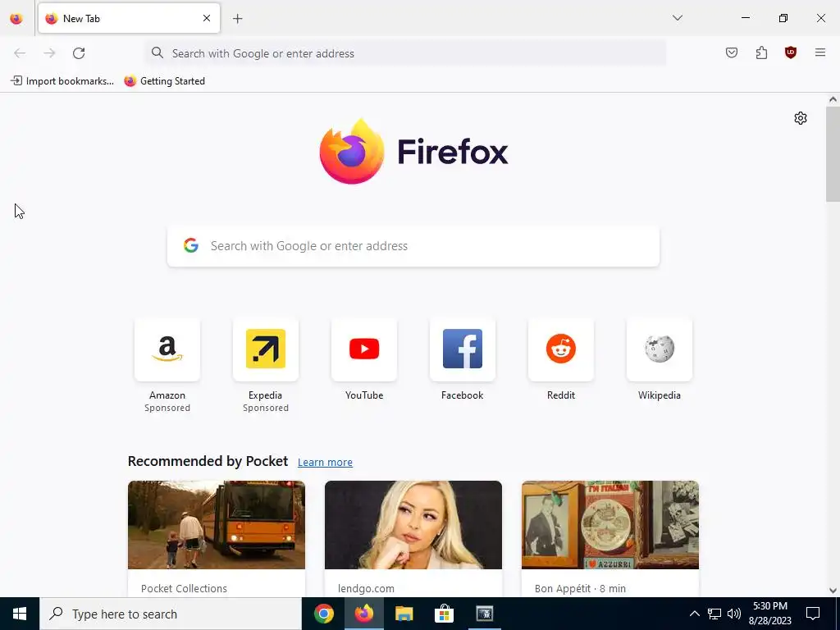Click the Learn more Pocket link
Viewport: 840px width, 630px height.
tap(325, 463)
